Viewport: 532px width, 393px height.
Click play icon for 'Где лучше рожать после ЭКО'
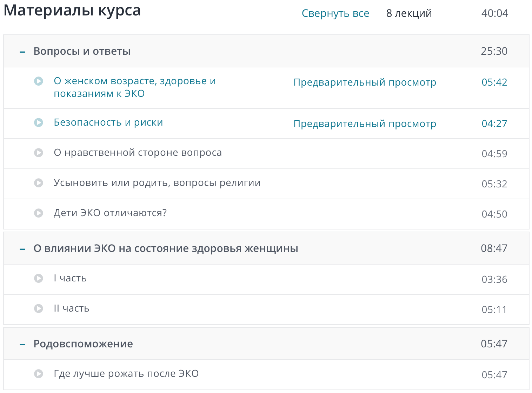(x=39, y=374)
